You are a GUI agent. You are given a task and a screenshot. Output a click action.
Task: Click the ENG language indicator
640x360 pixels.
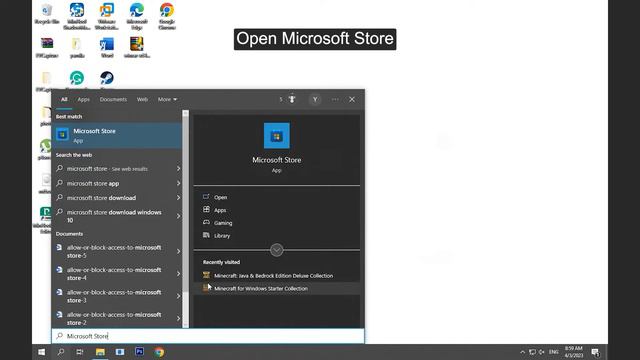pyautogui.click(x=553, y=352)
